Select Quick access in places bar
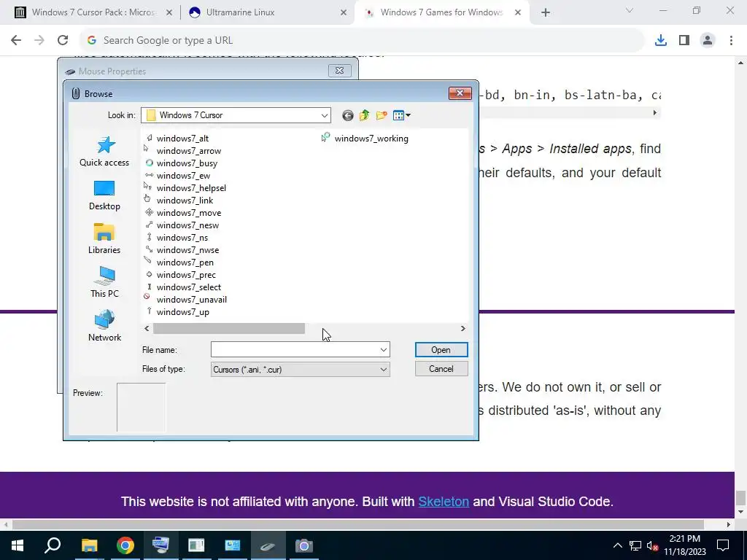This screenshot has width=747, height=560. point(104,151)
